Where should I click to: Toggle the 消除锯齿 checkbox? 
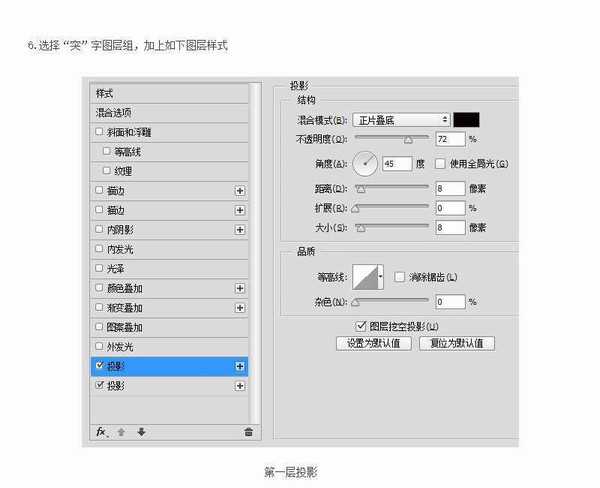coord(399,277)
